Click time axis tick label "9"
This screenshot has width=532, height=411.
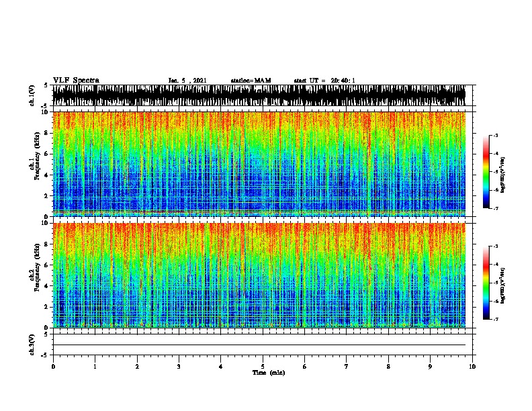(430, 366)
